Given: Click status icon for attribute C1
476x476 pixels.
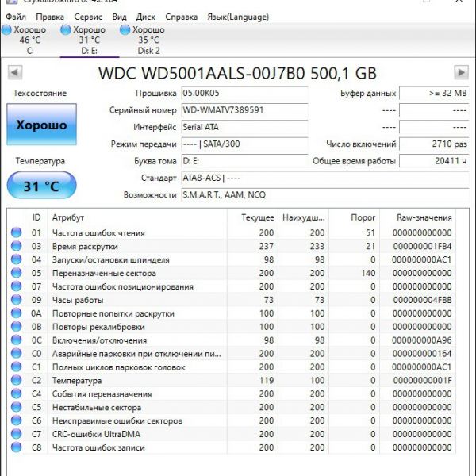Looking at the screenshot, I should pos(16,367).
